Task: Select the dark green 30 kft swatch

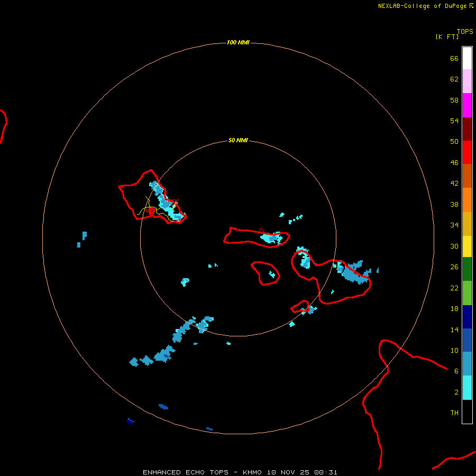Action: 467,269
